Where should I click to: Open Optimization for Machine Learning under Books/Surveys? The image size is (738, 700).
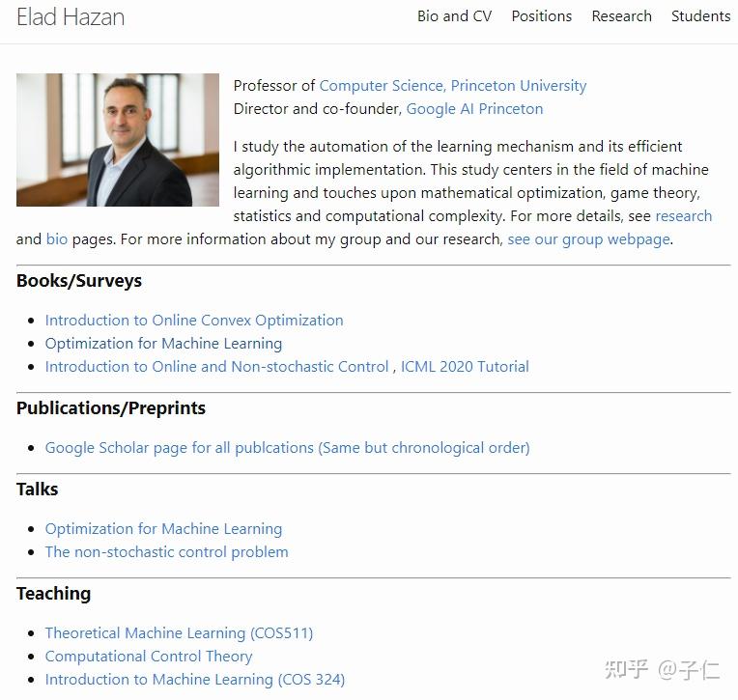pos(163,344)
